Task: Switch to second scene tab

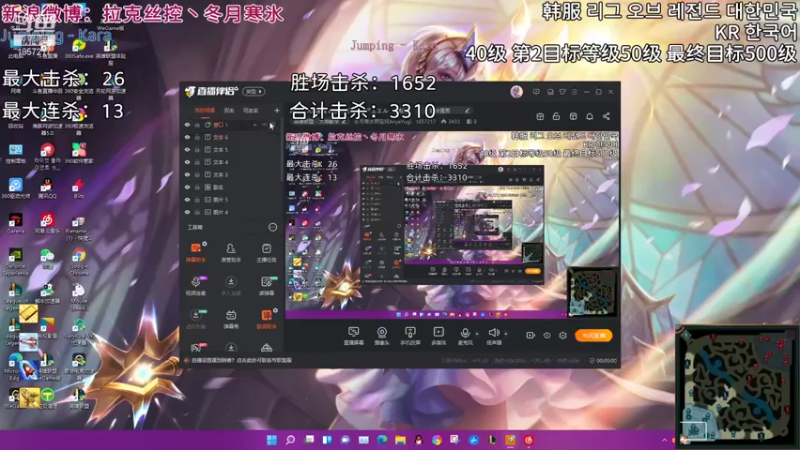Action: pos(229,110)
